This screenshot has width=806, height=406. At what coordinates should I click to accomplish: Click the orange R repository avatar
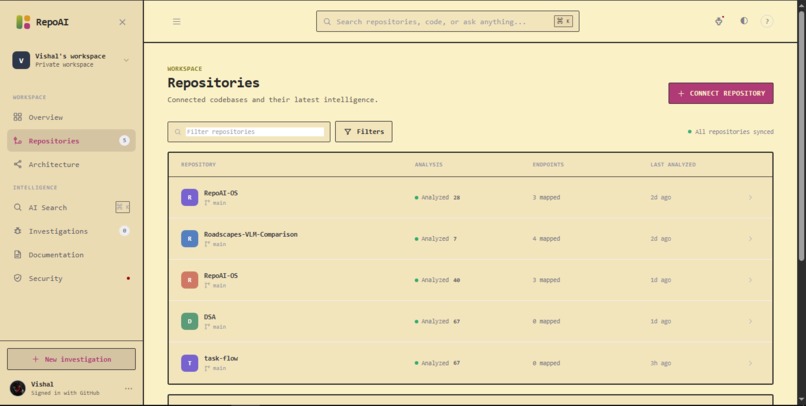pos(190,280)
